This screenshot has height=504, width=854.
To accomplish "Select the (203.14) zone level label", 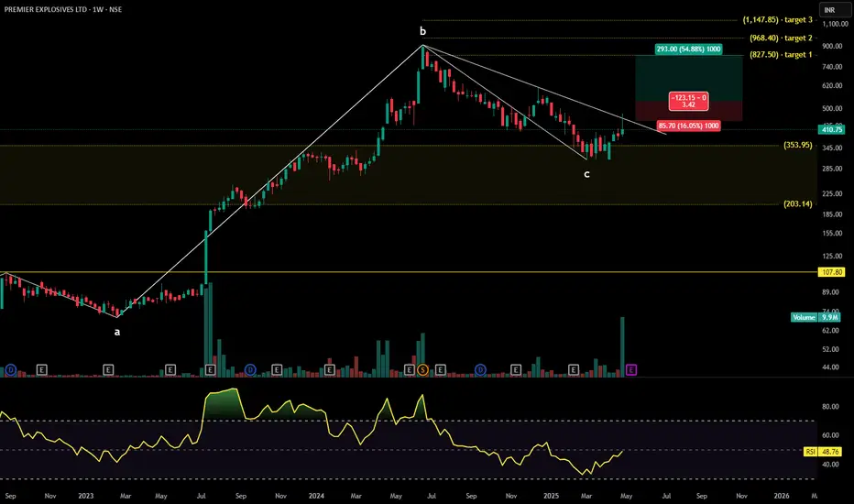I will [x=797, y=203].
